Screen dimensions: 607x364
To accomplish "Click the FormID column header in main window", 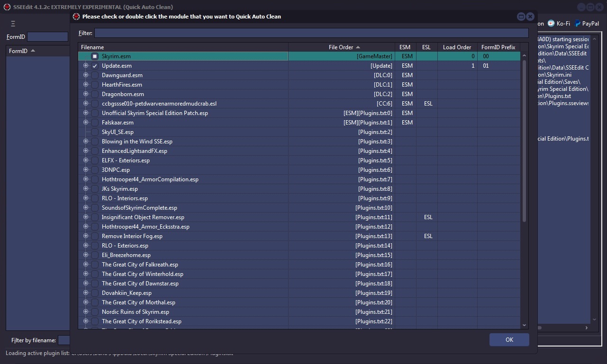I will 38,51.
